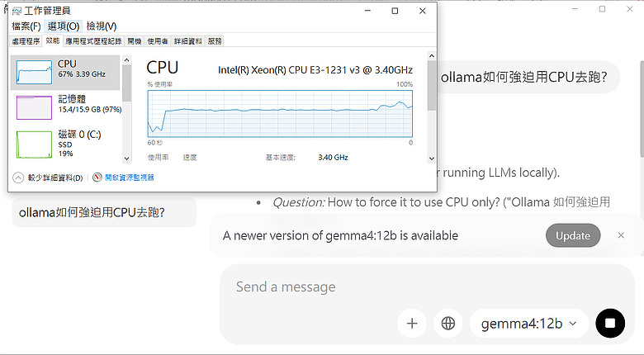Toggle the globe web search icon
This screenshot has height=355, width=644.
(x=447, y=324)
